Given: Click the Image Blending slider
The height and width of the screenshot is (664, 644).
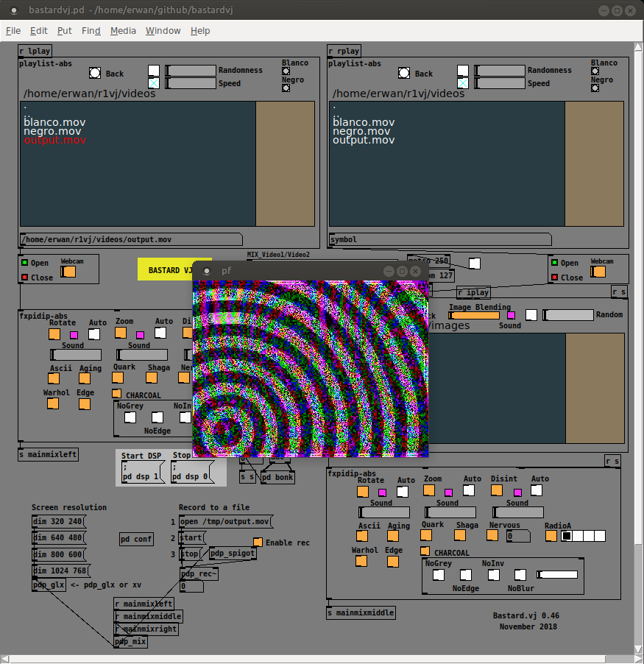Looking at the screenshot, I should pos(474,315).
